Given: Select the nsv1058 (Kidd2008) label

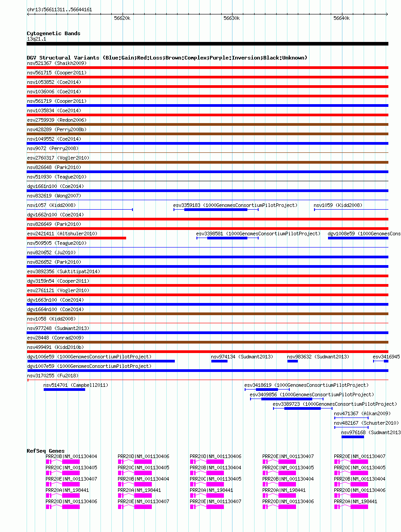Looking at the screenshot, I should [x=51, y=319].
